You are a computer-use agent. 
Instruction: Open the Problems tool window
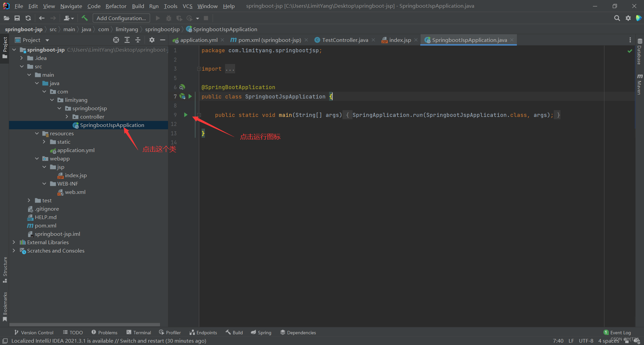coord(104,332)
